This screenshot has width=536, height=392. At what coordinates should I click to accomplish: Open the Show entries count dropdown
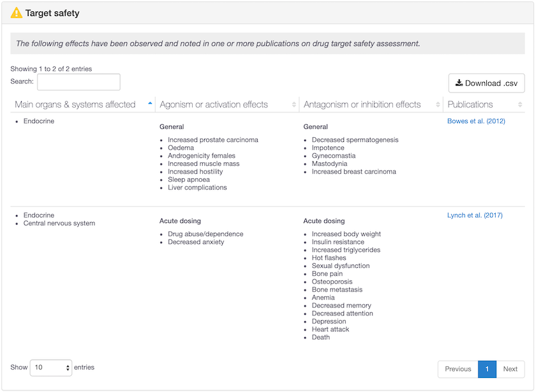point(51,368)
